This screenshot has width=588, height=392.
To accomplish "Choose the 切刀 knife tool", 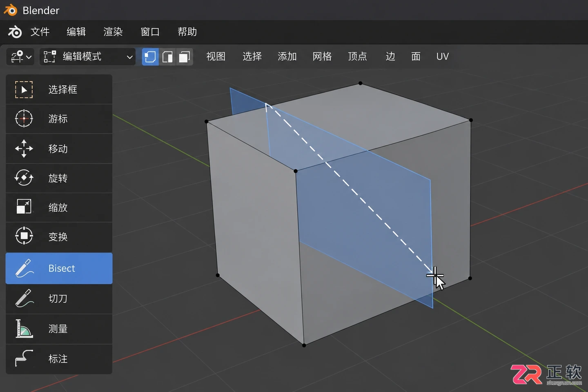I will 59,299.
